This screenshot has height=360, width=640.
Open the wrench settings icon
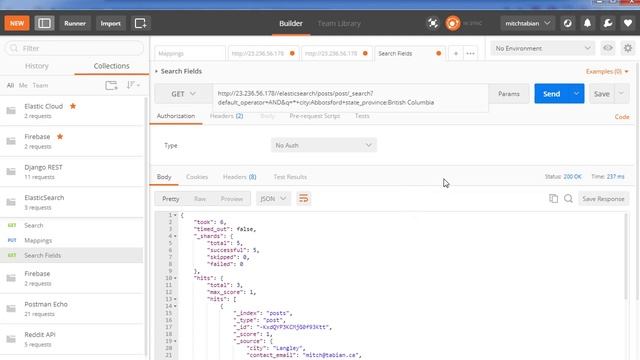(x=607, y=23)
